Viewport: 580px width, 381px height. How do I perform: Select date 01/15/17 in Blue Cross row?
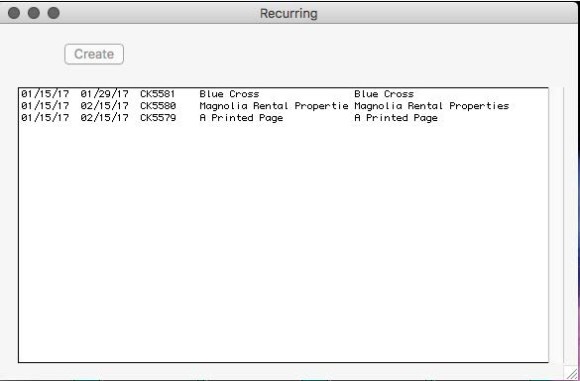pos(45,94)
